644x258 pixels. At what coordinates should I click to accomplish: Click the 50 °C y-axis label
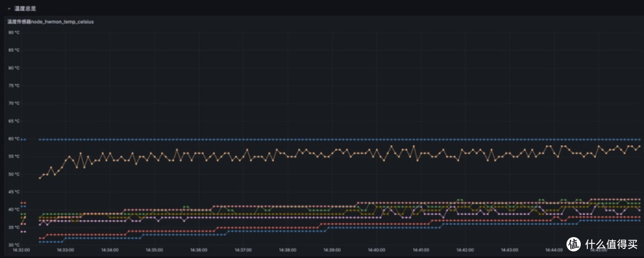click(x=14, y=174)
